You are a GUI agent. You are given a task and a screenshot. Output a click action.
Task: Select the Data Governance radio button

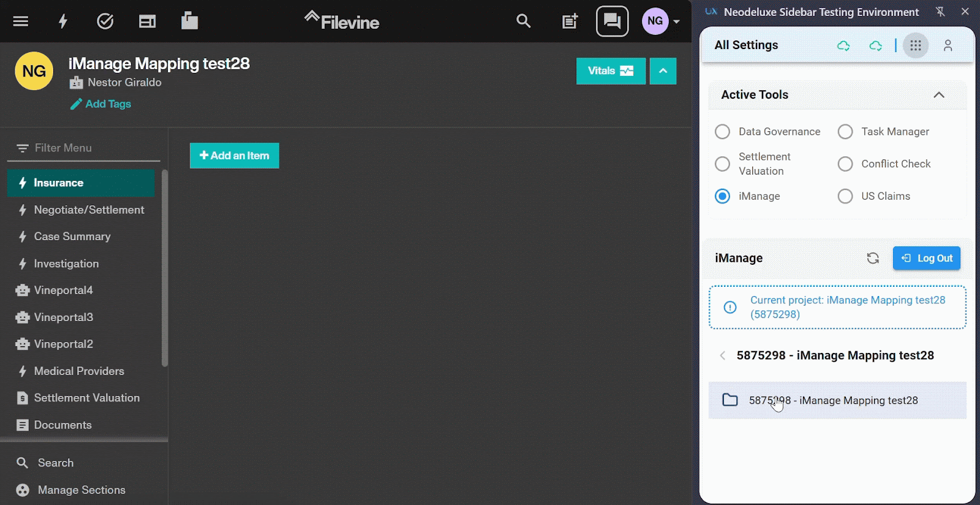tap(723, 132)
